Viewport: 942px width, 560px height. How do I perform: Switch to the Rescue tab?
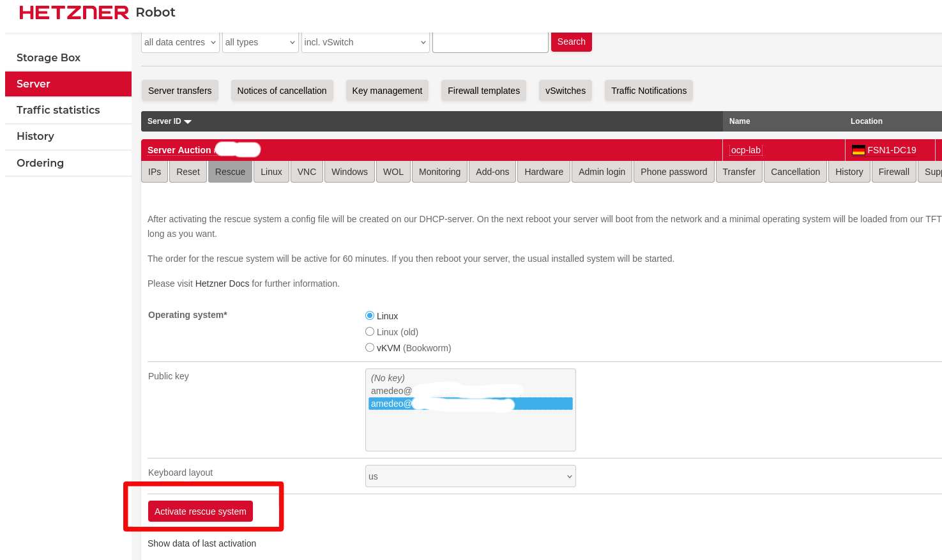click(x=230, y=172)
